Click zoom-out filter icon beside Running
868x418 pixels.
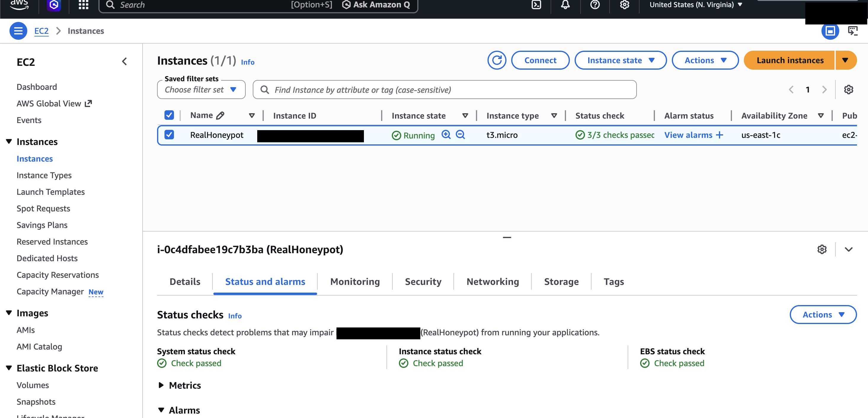pos(460,135)
